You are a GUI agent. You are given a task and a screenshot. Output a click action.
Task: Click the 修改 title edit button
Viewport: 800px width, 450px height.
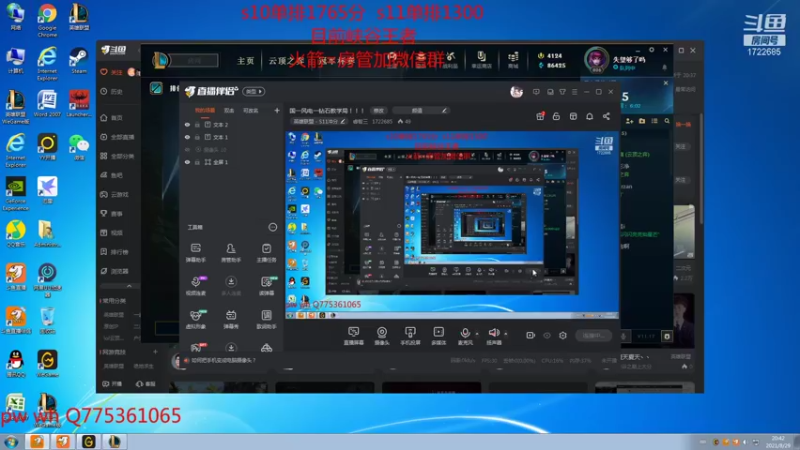(x=379, y=111)
